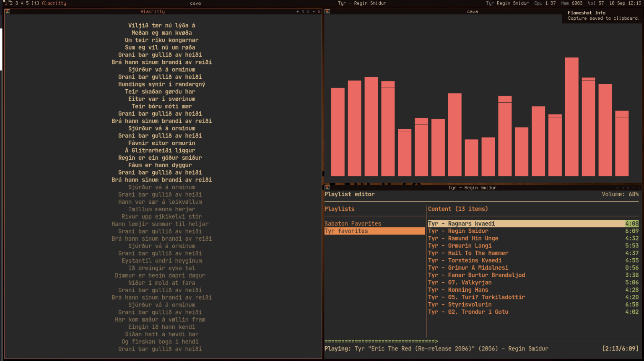Screen dimensions: 644x361
Task: Focus the Tyr - Regin Smidur task in the top bar
Action: 362,3
